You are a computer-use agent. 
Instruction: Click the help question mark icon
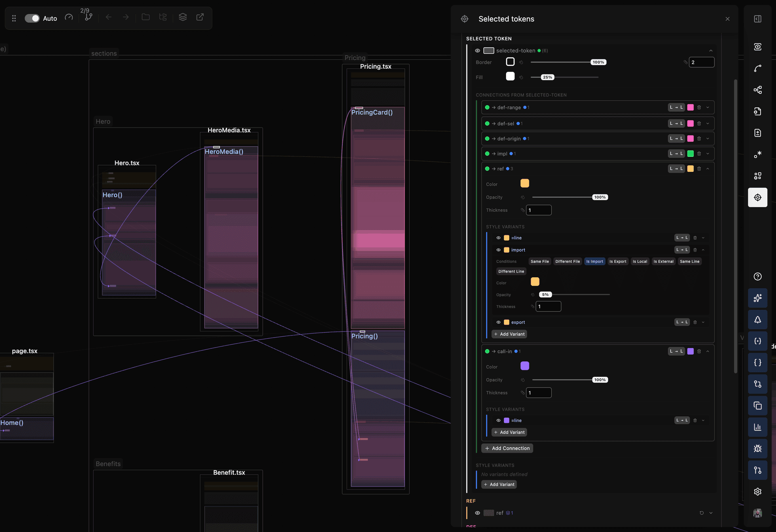pyautogui.click(x=757, y=277)
